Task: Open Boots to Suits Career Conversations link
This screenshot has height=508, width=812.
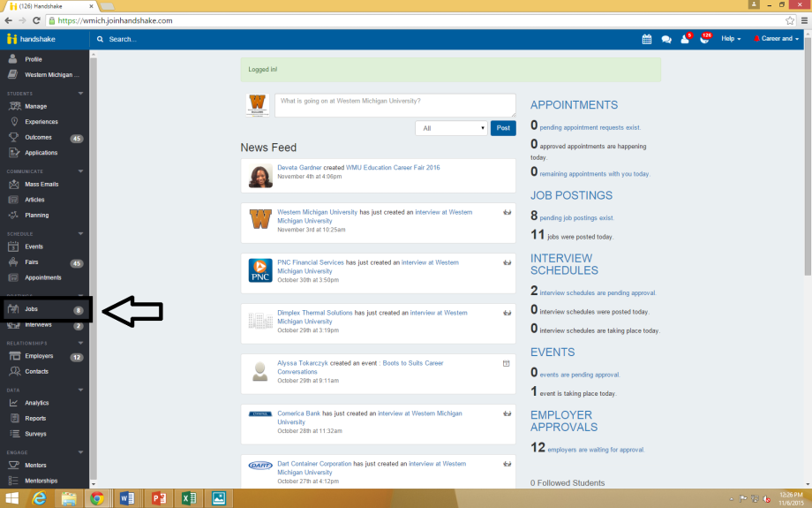Action: click(x=360, y=367)
